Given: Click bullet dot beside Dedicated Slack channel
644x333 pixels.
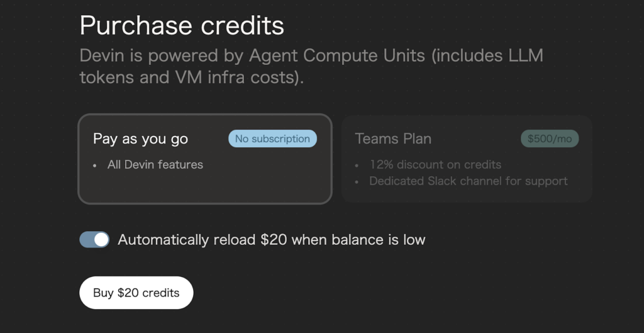Looking at the screenshot, I should tap(357, 182).
